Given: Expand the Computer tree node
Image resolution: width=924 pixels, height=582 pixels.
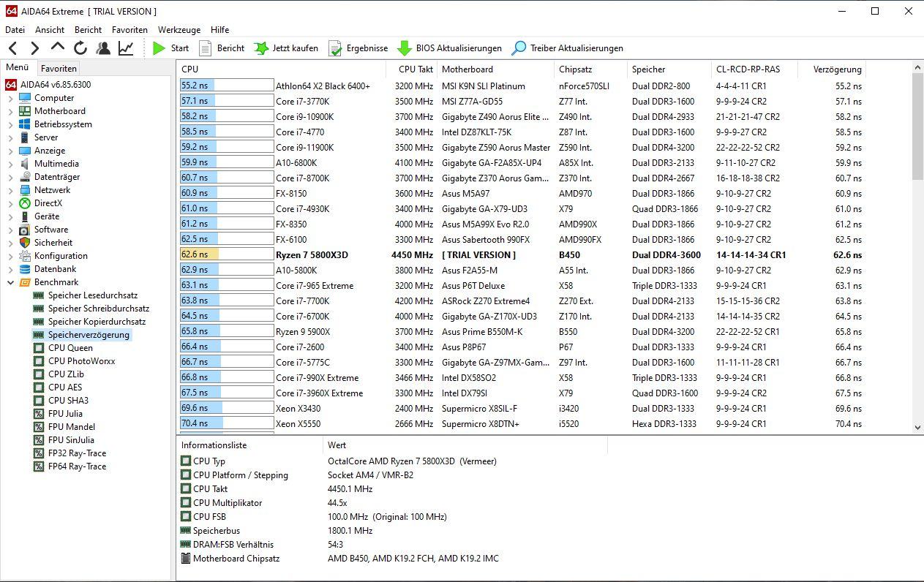Looking at the screenshot, I should click(x=10, y=98).
